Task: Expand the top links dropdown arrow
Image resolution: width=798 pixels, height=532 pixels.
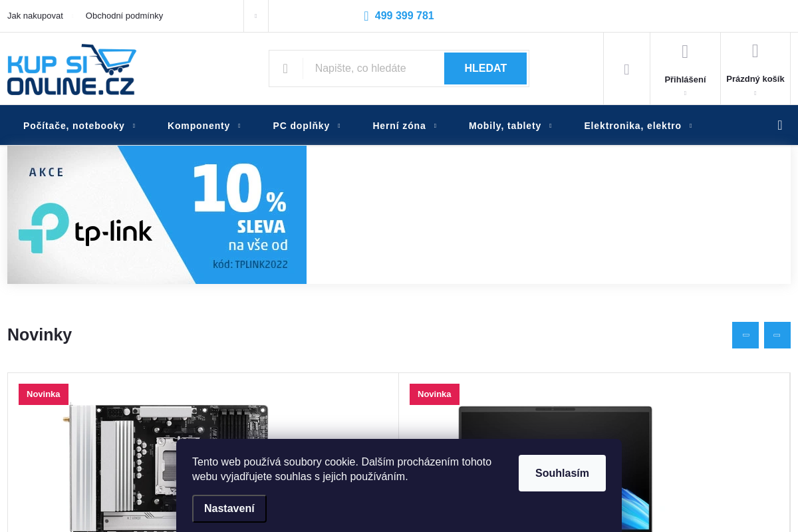Action: click(256, 16)
